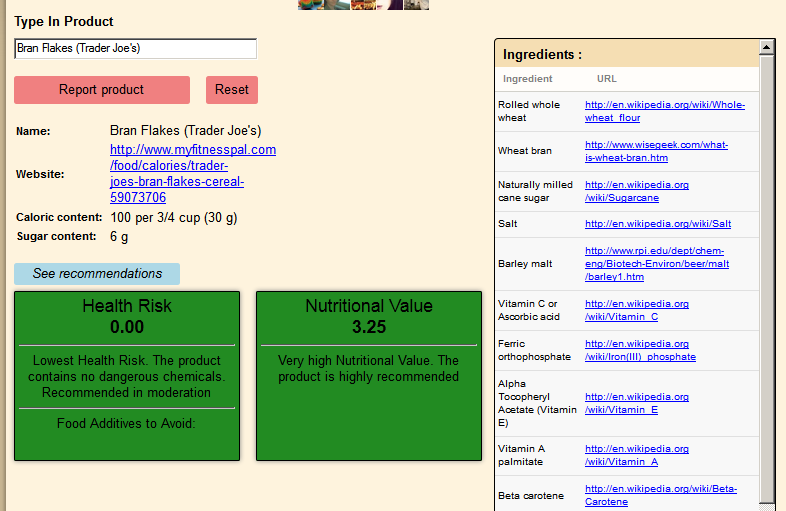Open the Vitamin_A Wikipedia link
Screen dimensions: 786x511
pos(637,455)
